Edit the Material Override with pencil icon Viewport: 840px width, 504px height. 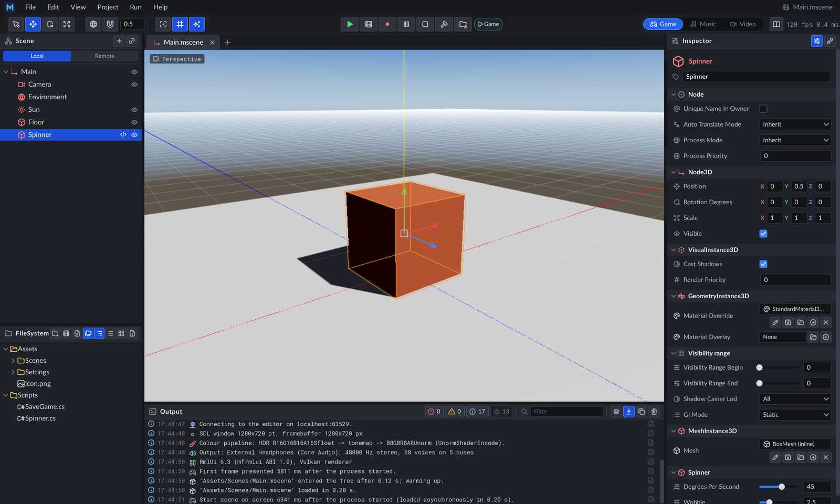click(x=775, y=322)
